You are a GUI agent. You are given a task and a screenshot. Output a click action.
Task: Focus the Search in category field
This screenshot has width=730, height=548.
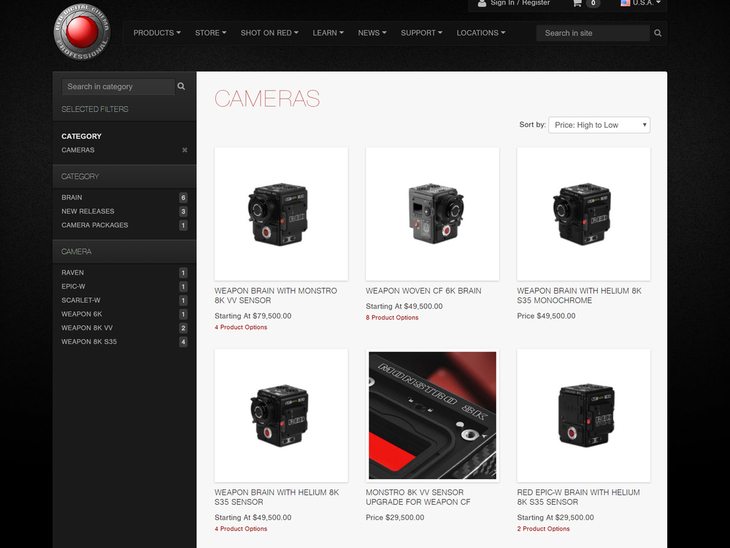click(x=118, y=87)
